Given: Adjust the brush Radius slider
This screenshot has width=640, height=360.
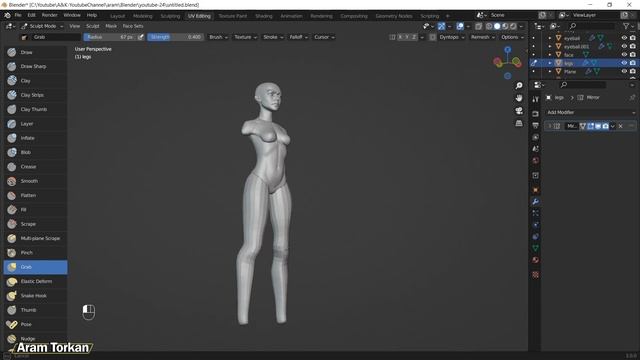Looking at the screenshot, I should (110, 37).
